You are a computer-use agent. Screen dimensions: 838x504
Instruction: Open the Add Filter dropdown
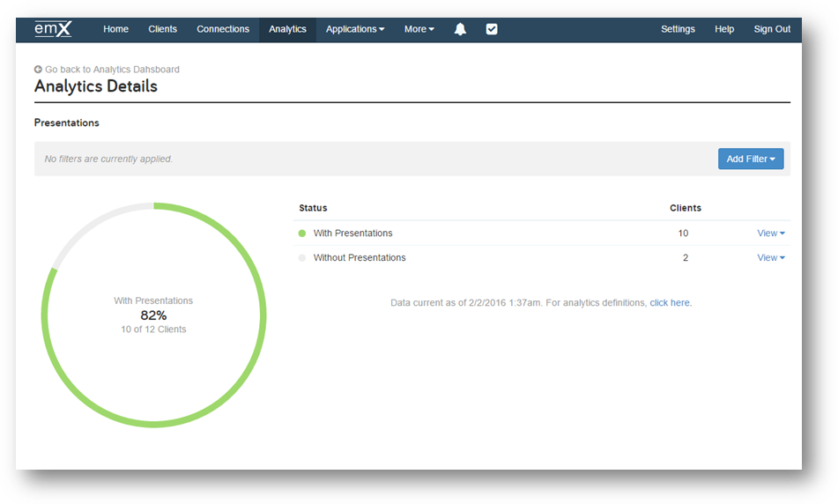click(x=751, y=159)
